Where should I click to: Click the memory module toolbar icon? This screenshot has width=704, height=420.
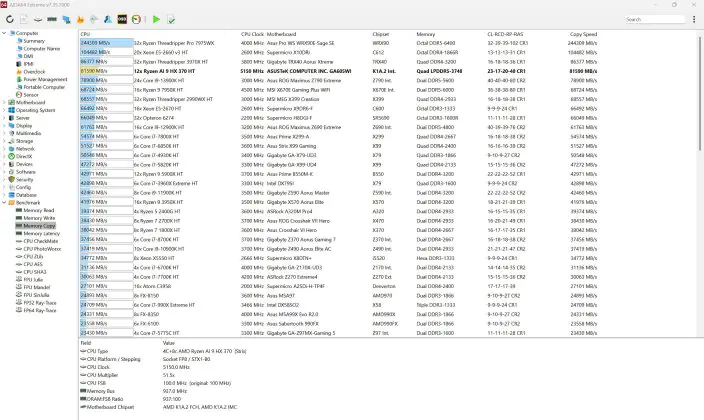(52, 19)
